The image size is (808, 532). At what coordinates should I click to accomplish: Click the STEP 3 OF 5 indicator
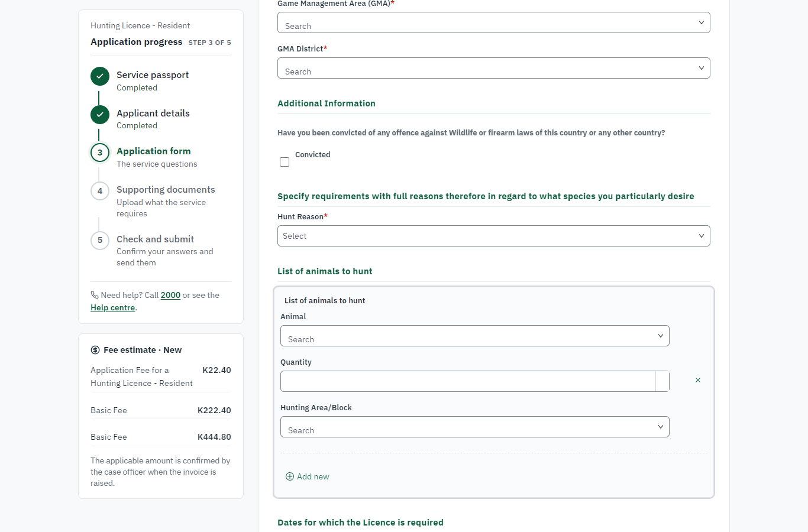210,43
